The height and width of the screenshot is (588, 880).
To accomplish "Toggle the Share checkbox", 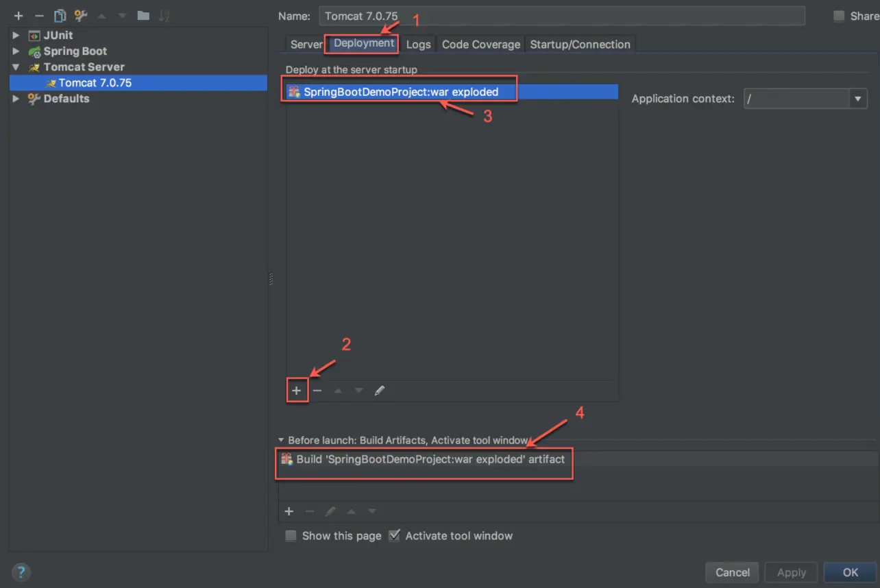I will pyautogui.click(x=839, y=16).
